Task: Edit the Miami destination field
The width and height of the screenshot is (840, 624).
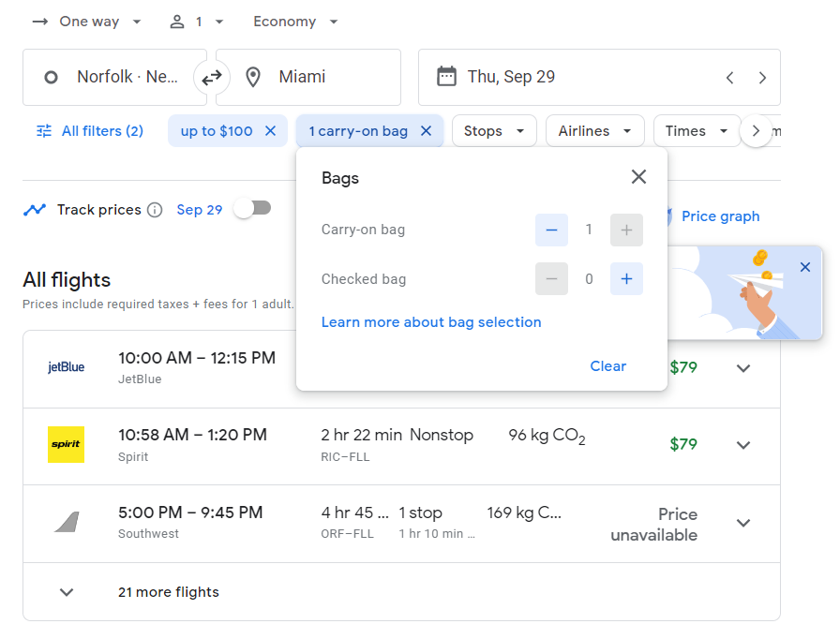Action: (x=308, y=78)
